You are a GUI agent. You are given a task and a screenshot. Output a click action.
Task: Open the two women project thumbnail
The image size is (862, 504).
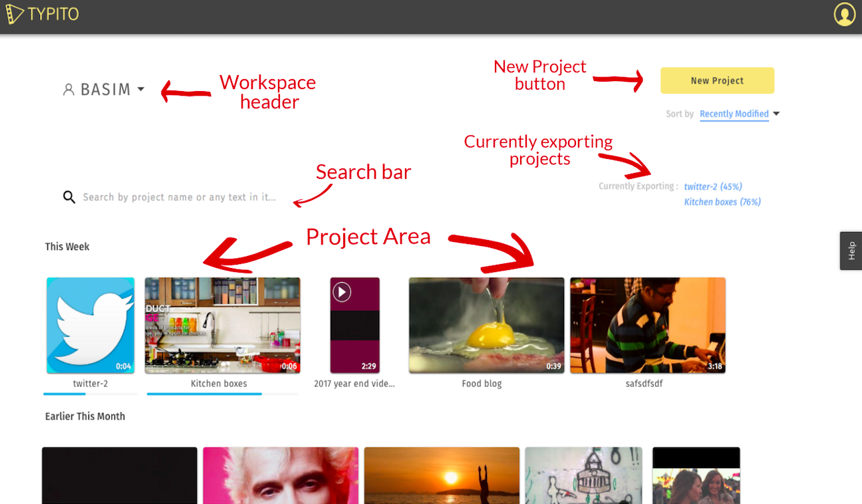pyautogui.click(x=696, y=475)
